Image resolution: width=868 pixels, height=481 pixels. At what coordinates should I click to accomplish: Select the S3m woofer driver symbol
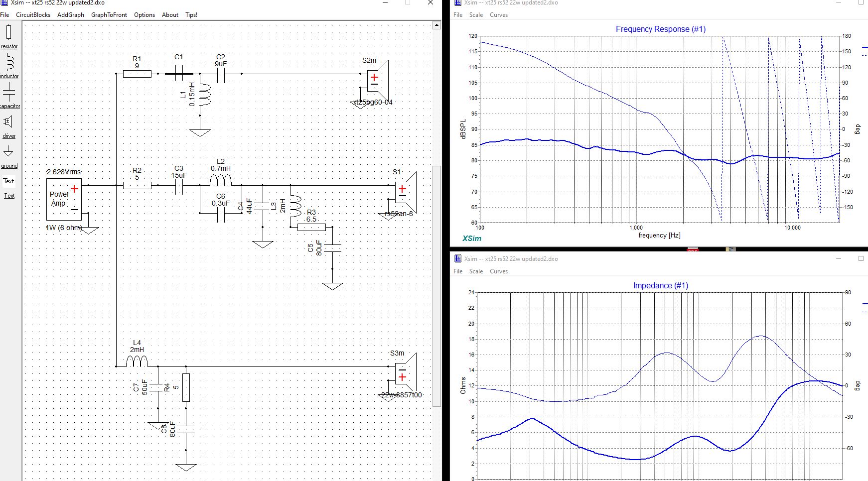pyautogui.click(x=406, y=373)
